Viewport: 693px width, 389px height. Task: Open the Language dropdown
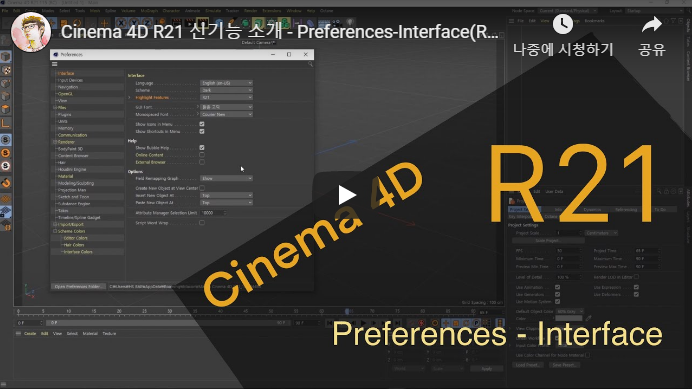[x=226, y=83]
